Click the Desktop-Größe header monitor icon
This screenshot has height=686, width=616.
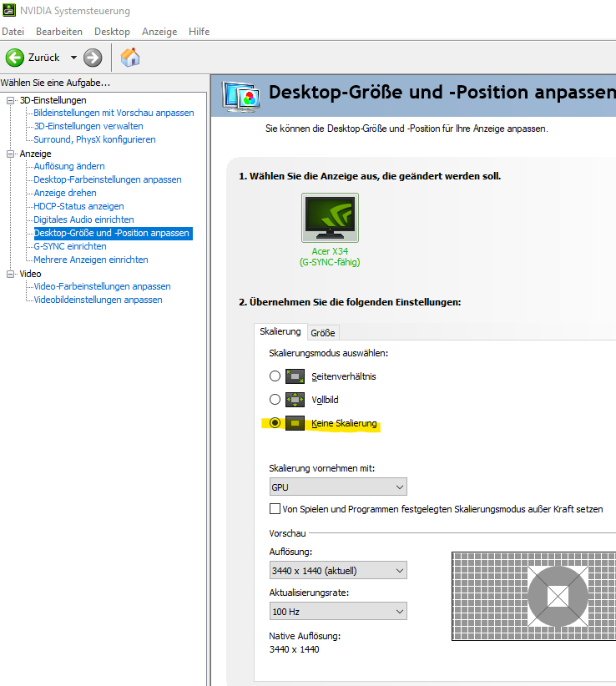(x=240, y=96)
